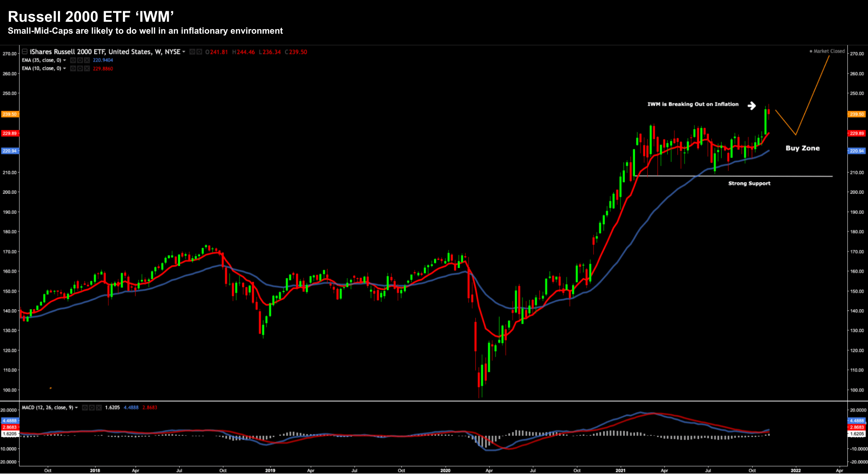Click the Market Closed status label
Screen dimensions: 868x474
829,51
